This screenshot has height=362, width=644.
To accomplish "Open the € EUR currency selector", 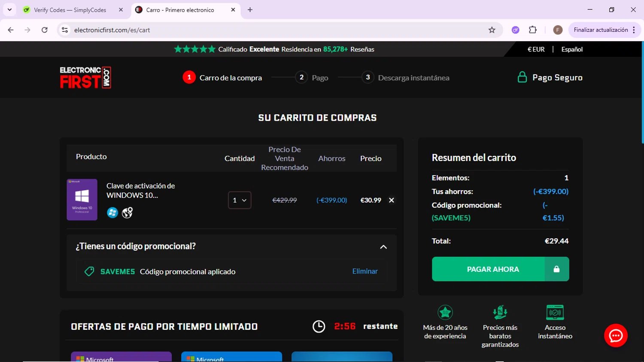I will tap(536, 49).
